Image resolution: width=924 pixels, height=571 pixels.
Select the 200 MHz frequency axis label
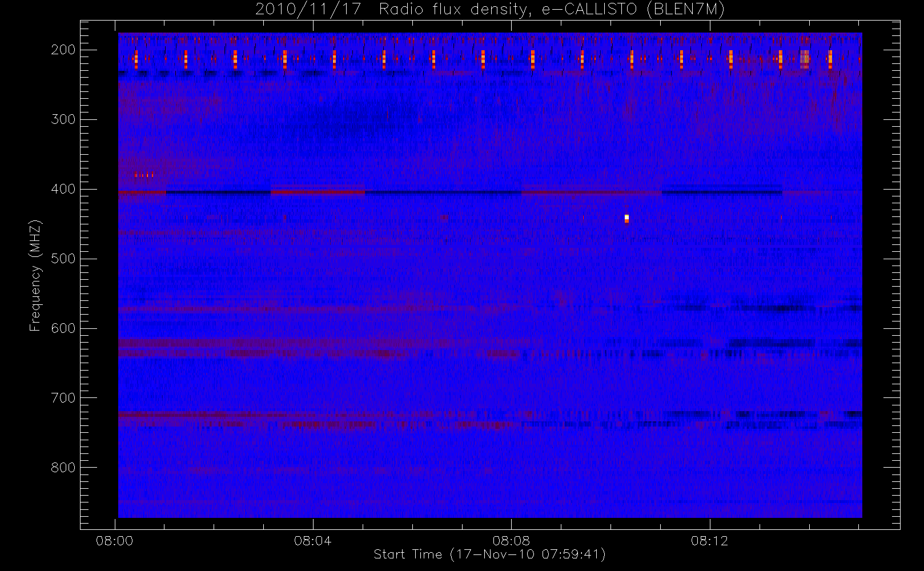pos(63,50)
